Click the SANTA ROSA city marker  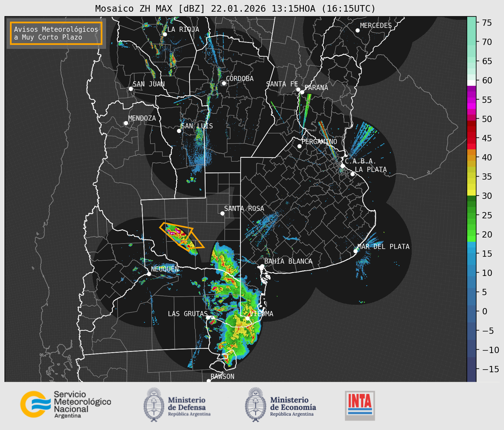coord(222,213)
